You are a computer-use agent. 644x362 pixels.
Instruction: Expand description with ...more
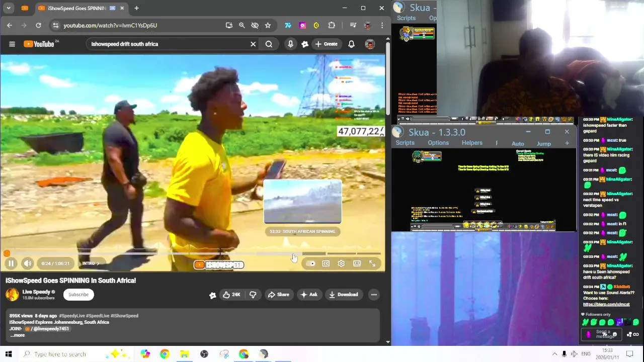click(17, 335)
